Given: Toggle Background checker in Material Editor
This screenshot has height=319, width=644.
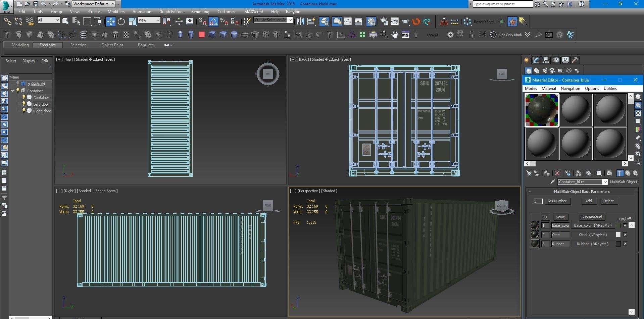Looking at the screenshot, I should pyautogui.click(x=638, y=113).
